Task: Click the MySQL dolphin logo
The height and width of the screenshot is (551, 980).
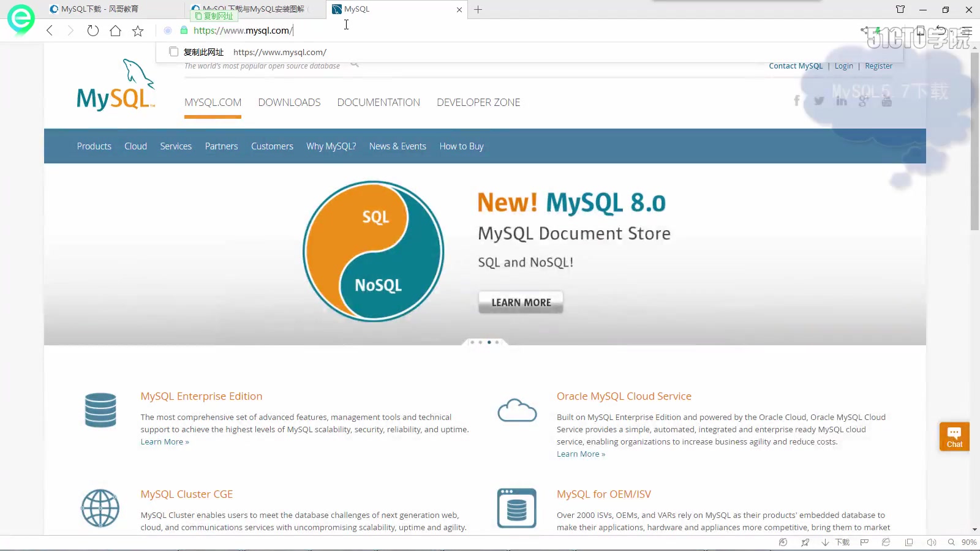Action: tap(115, 84)
